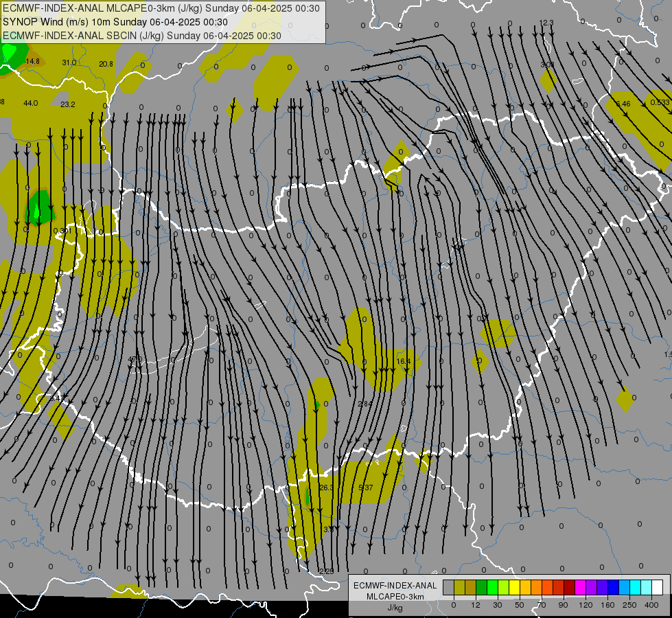Click the map value 26.3

[326, 488]
